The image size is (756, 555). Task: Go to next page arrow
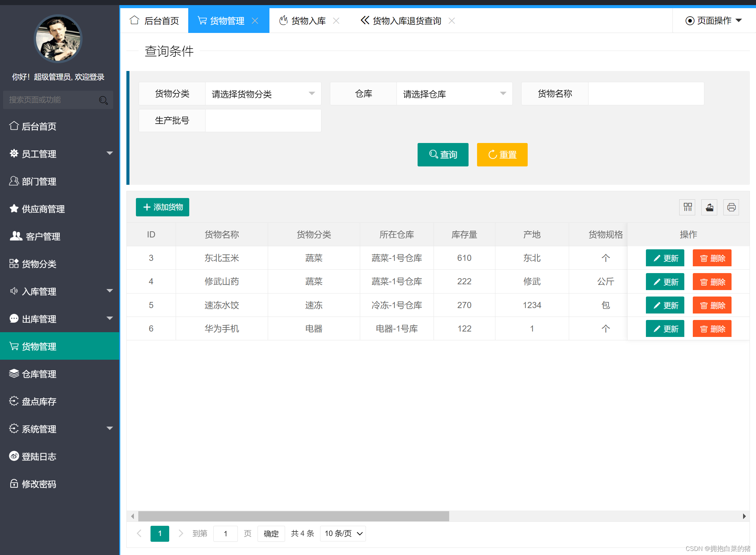pos(181,533)
